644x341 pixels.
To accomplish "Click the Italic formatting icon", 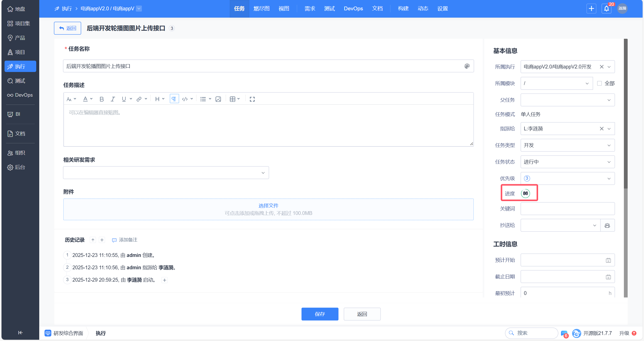I will click(113, 99).
